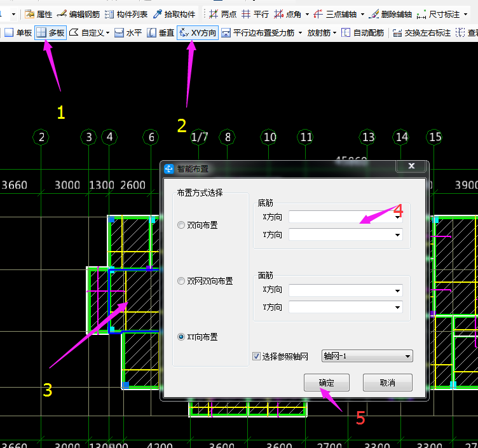Open 底筋 Y方向 dropdown
The image size is (478, 448).
tap(345, 234)
